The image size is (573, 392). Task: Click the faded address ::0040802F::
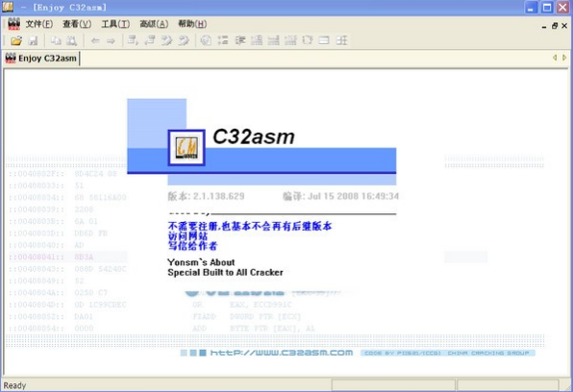click(x=37, y=174)
